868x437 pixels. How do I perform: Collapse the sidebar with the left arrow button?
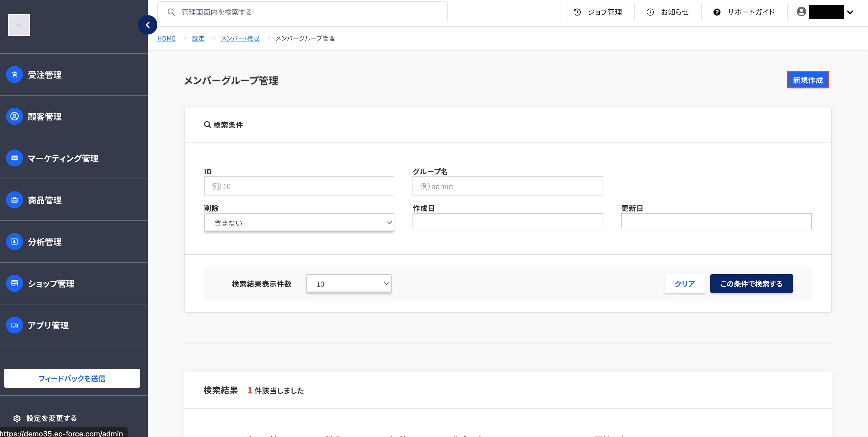[x=148, y=25]
